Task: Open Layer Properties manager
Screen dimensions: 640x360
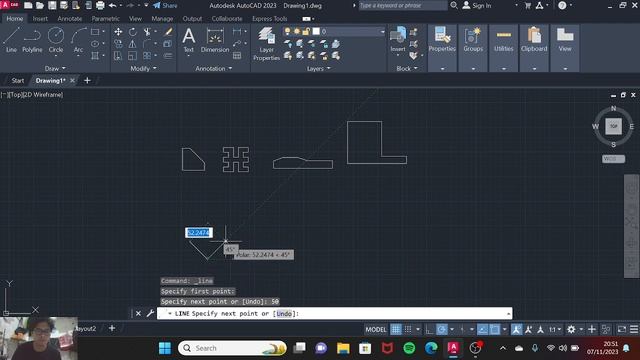Action: coord(266,44)
